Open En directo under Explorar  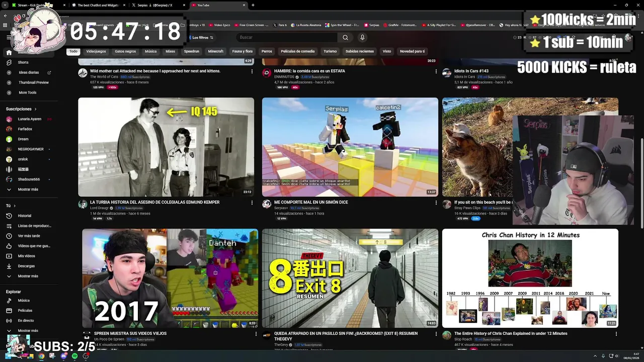click(26, 321)
